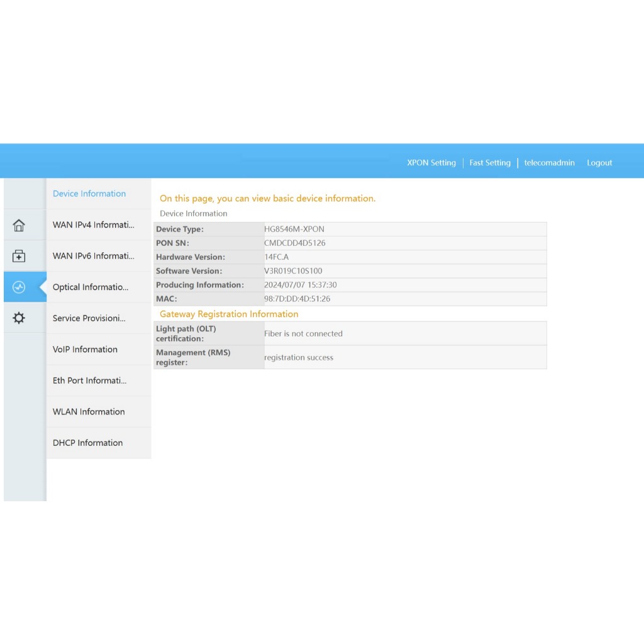This screenshot has width=644, height=644.
Task: Select the status monitor pulse icon
Action: (x=19, y=287)
